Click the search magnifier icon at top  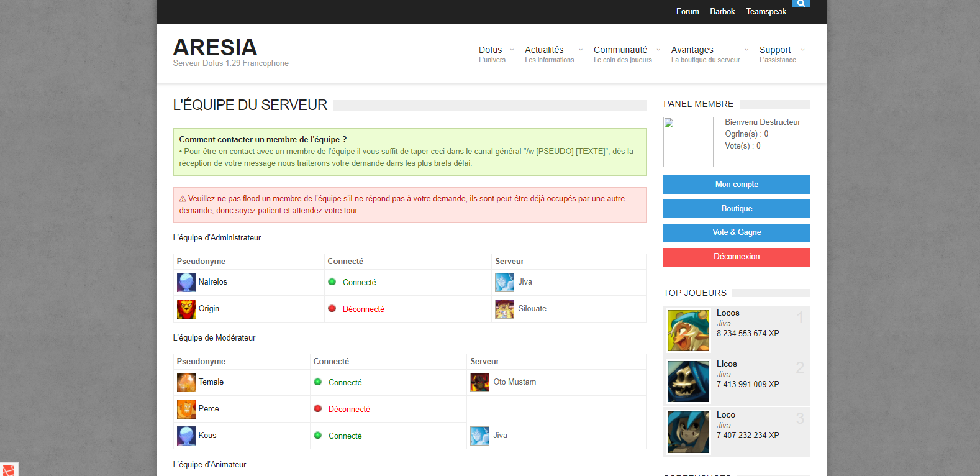coord(801,3)
